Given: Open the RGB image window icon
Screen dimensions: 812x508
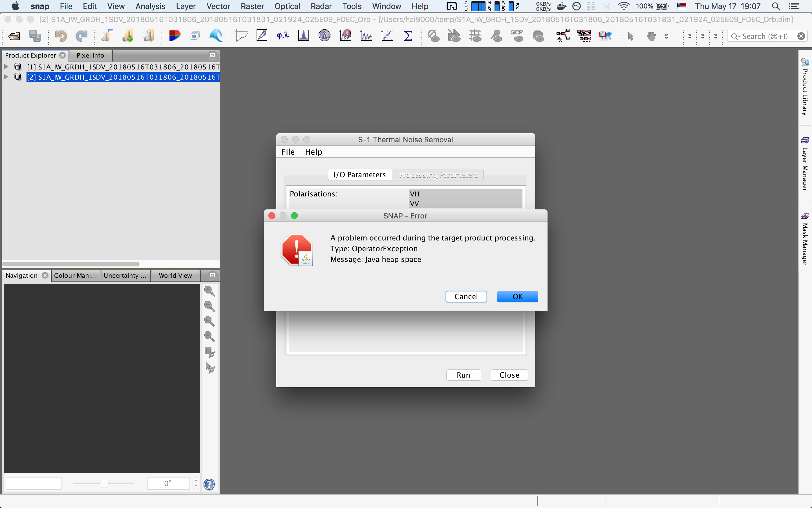Looking at the screenshot, I should click(x=175, y=36).
